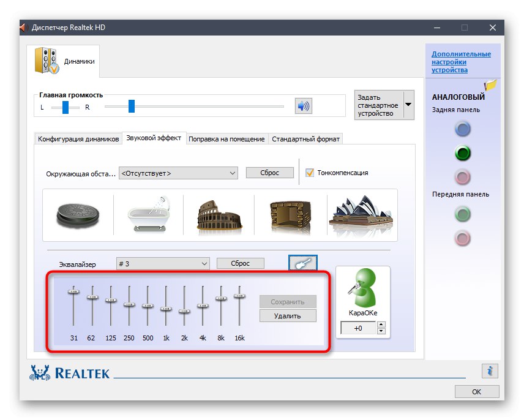Open the information icon button
Image resolution: width=524 pixels, height=420 pixels.
point(490,371)
